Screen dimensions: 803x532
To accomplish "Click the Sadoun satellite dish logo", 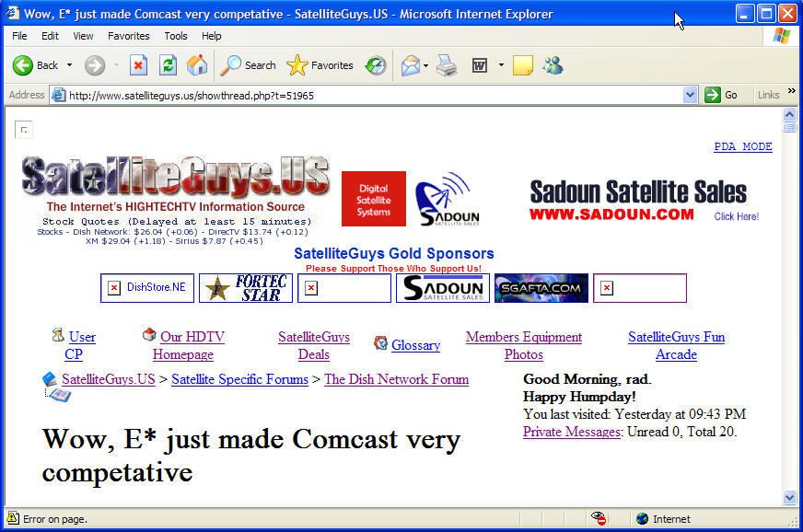I will coord(448,199).
